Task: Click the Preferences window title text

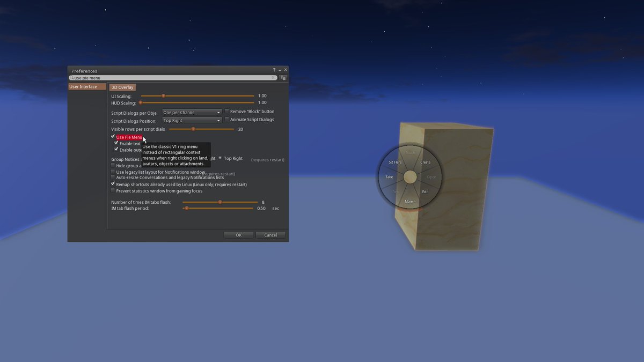Action: click(84, 71)
